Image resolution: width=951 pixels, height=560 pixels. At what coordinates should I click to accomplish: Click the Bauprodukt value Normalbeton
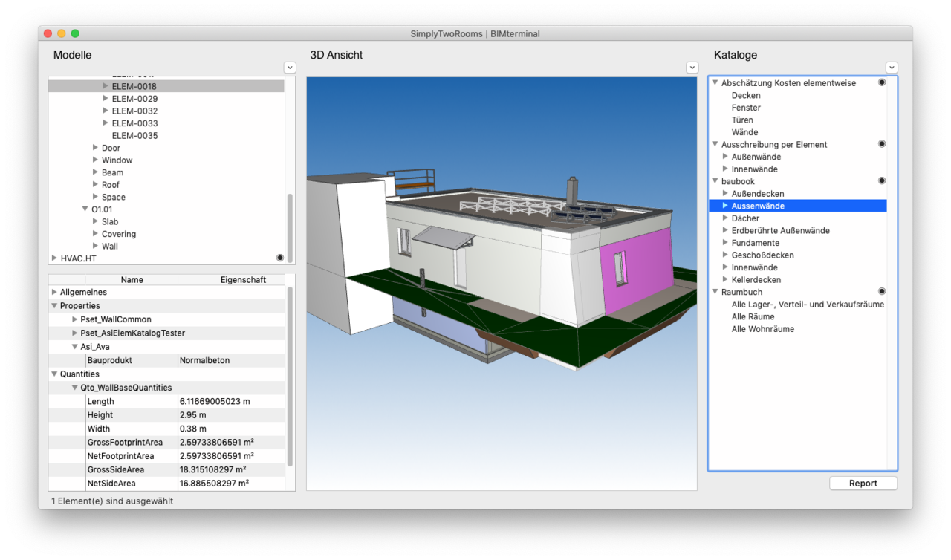205,360
